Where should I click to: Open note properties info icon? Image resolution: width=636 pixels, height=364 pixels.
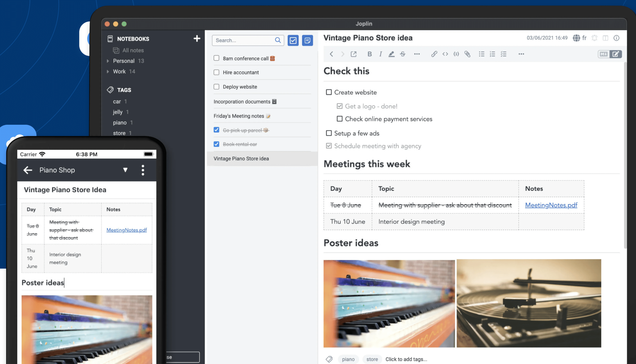[x=616, y=38]
